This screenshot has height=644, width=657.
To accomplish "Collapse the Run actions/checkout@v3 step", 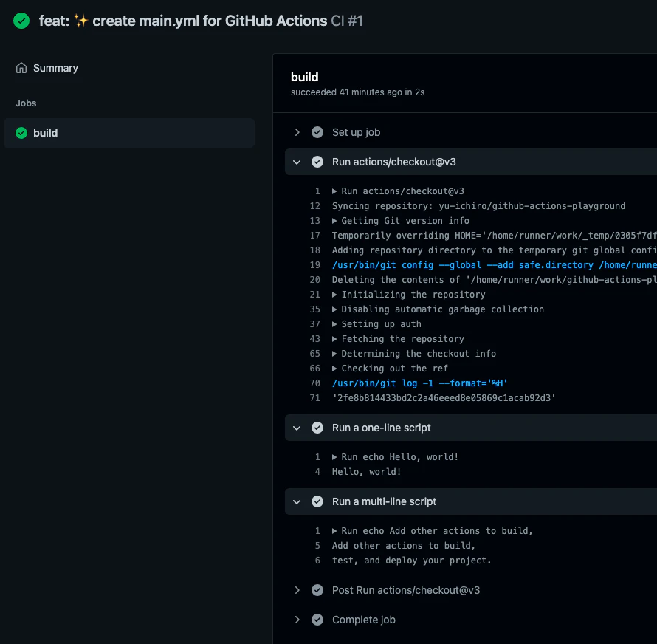I will [297, 162].
